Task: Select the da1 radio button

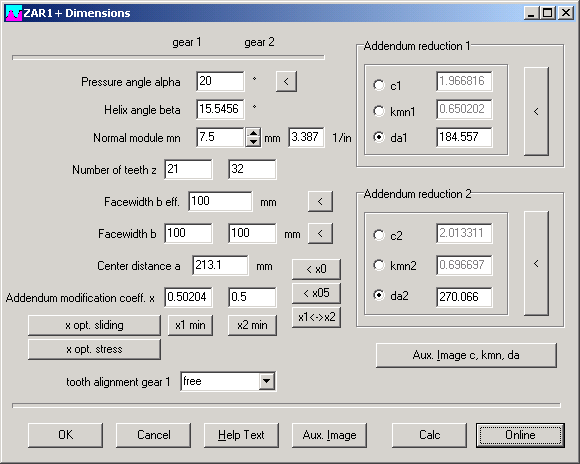Action: pos(379,137)
